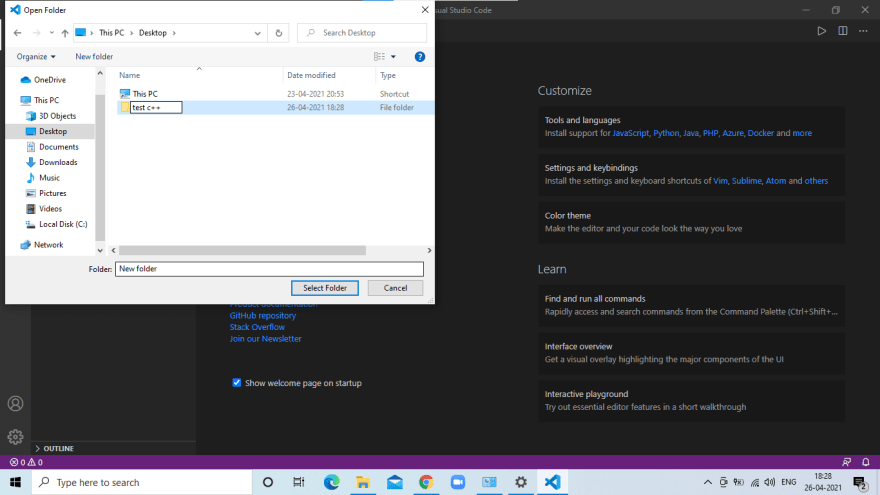The image size is (880, 495).
Task: Toggle Show welcome page on startup
Action: 237,383
